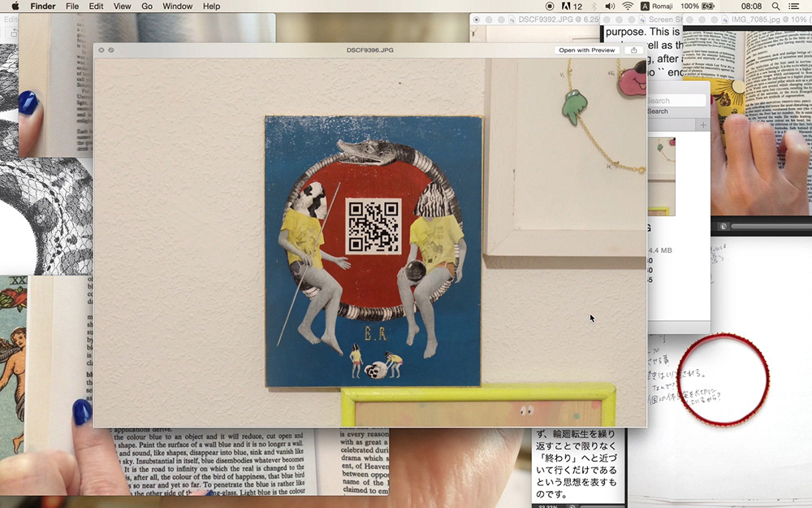
Task: Click the red circle handwritten notes image
Action: [723, 380]
